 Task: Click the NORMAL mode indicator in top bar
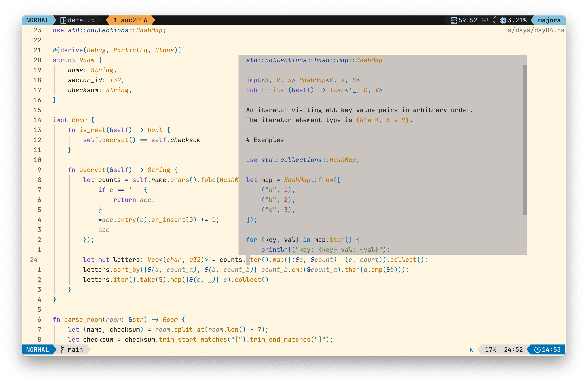pos(38,20)
